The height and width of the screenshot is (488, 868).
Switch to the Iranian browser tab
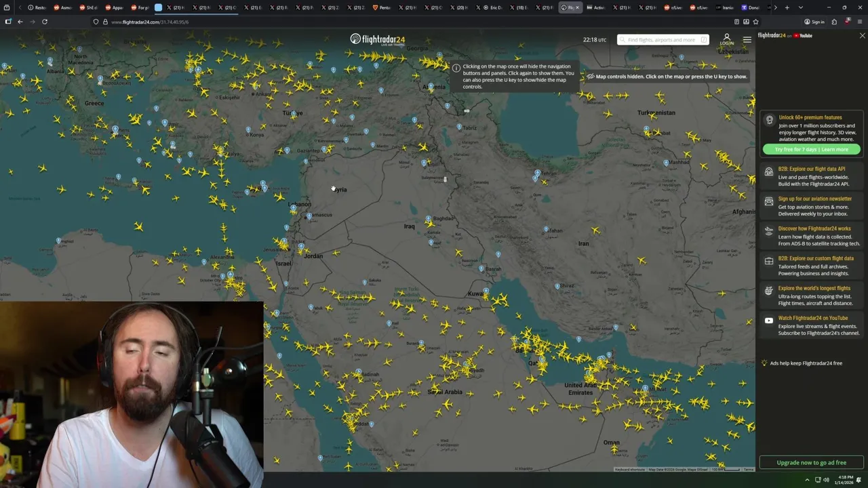724,7
